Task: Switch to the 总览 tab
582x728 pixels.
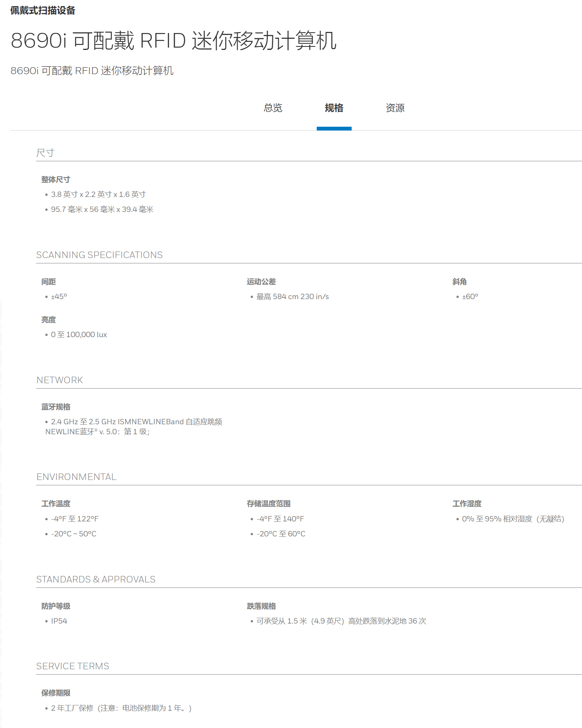Action: (x=273, y=108)
